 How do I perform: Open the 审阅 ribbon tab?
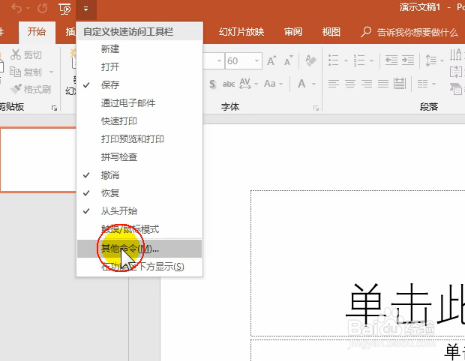point(293,32)
